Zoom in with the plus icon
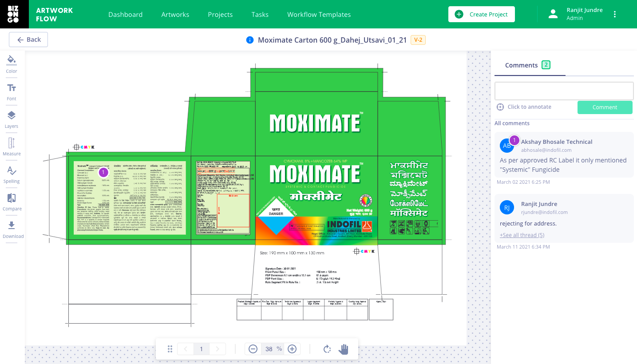This screenshot has height=364, width=637. pyautogui.click(x=292, y=349)
